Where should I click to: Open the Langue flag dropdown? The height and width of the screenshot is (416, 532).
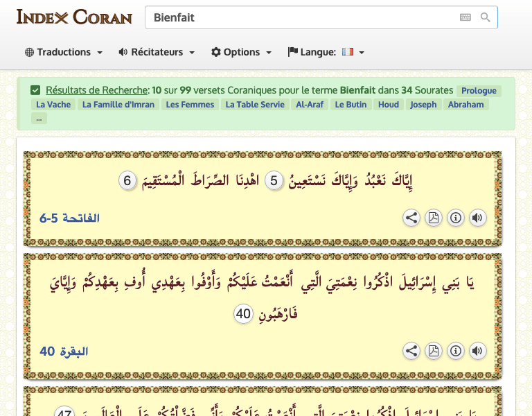click(326, 52)
